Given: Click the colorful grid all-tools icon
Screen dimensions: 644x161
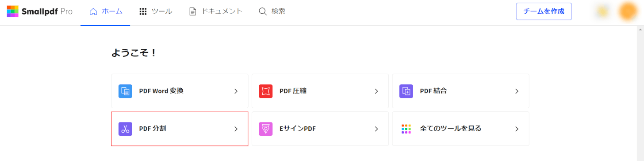Looking at the screenshot, I should coord(406,129).
